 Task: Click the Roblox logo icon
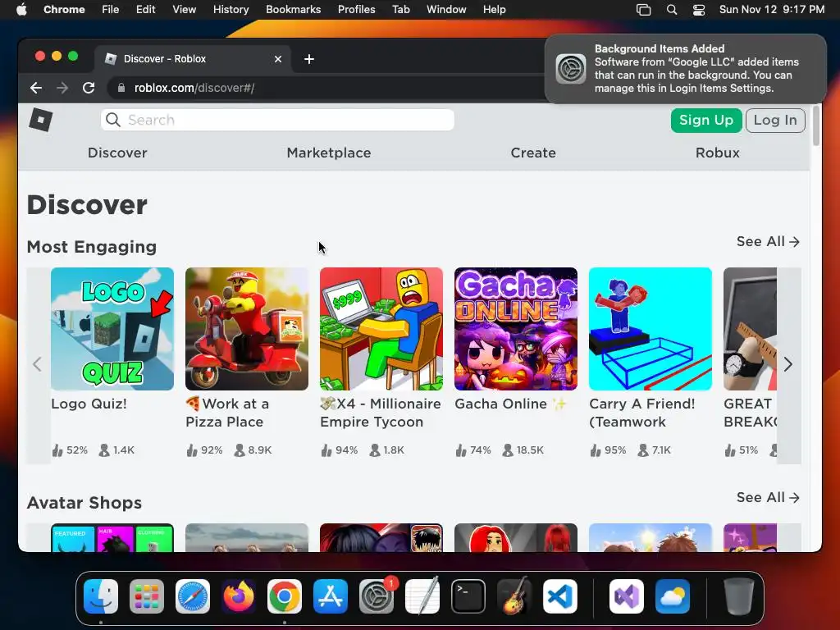click(x=41, y=120)
